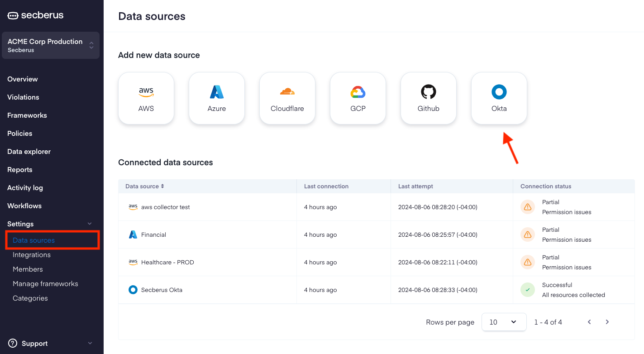This screenshot has height=354, width=644.
Task: Open Integrations settings
Action: (32, 254)
